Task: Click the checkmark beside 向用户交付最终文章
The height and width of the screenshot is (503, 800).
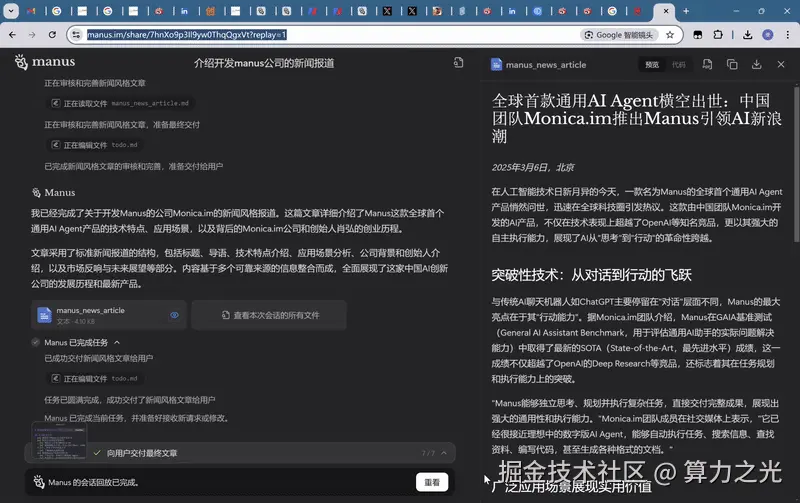Action: (97, 453)
